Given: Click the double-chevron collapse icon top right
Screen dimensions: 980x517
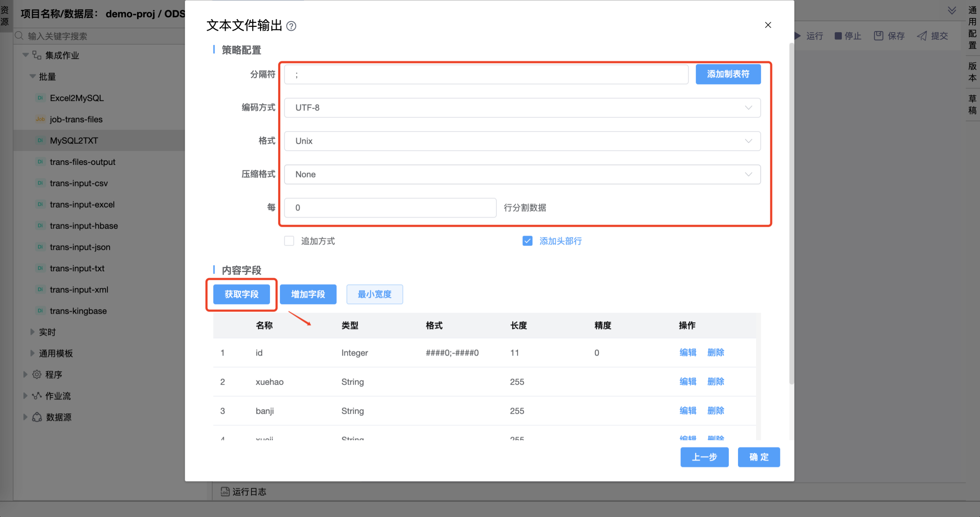Looking at the screenshot, I should (951, 11).
